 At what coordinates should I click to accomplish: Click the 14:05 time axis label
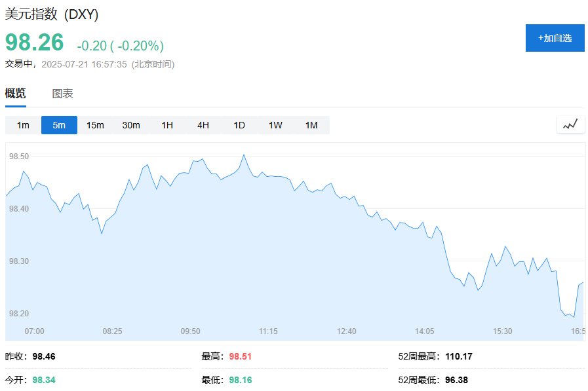(x=425, y=331)
